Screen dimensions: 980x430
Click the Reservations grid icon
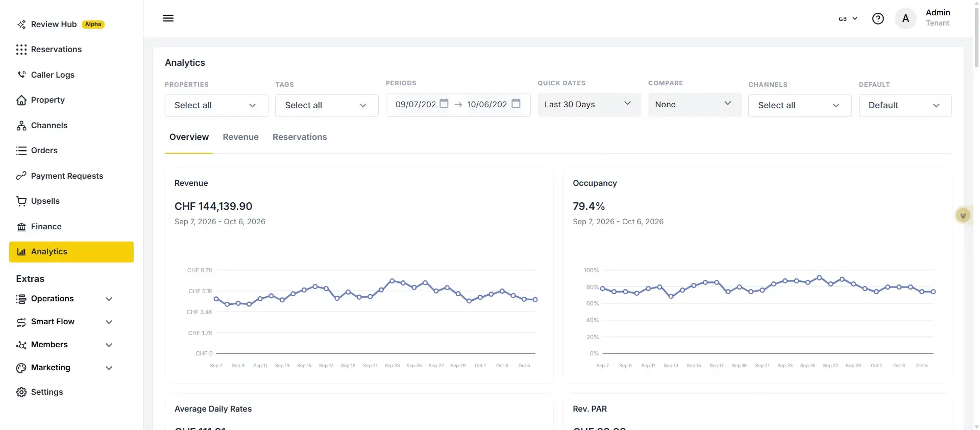click(x=21, y=50)
